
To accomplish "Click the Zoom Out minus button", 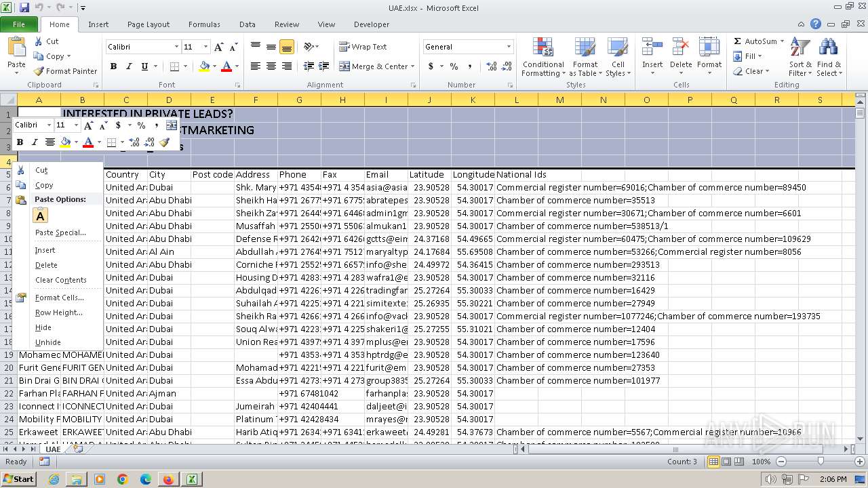I will [781, 462].
